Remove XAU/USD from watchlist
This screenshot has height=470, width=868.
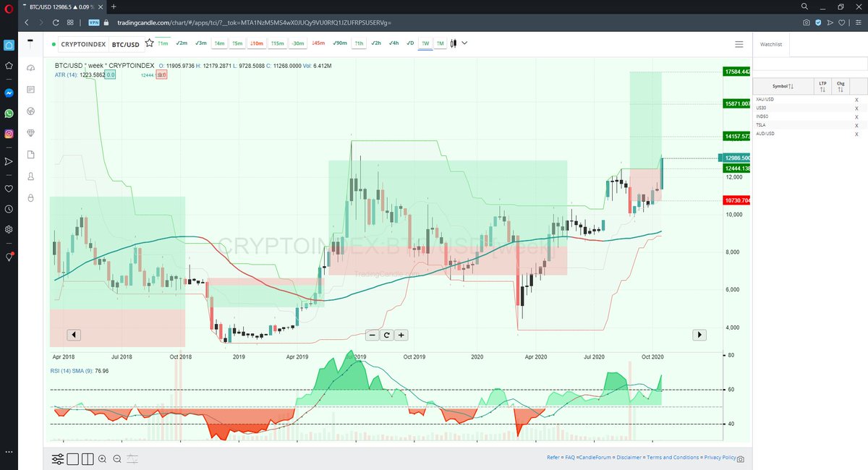pyautogui.click(x=856, y=100)
